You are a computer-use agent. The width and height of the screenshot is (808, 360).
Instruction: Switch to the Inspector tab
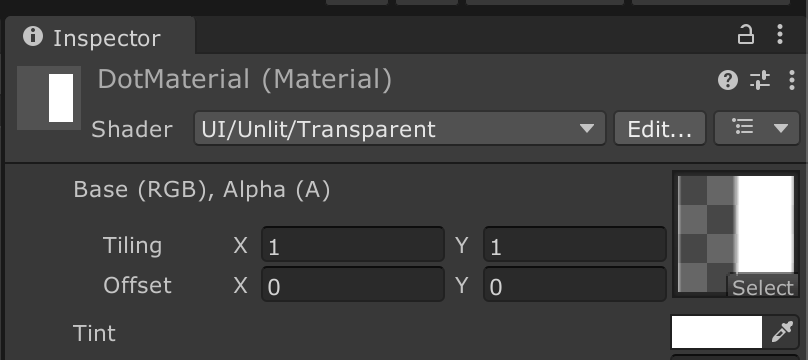click(x=100, y=37)
